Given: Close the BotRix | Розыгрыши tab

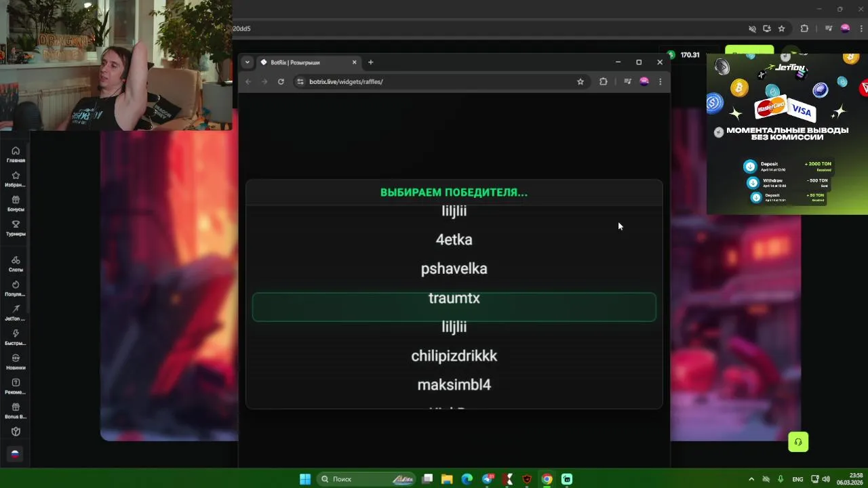Looking at the screenshot, I should coord(353,62).
